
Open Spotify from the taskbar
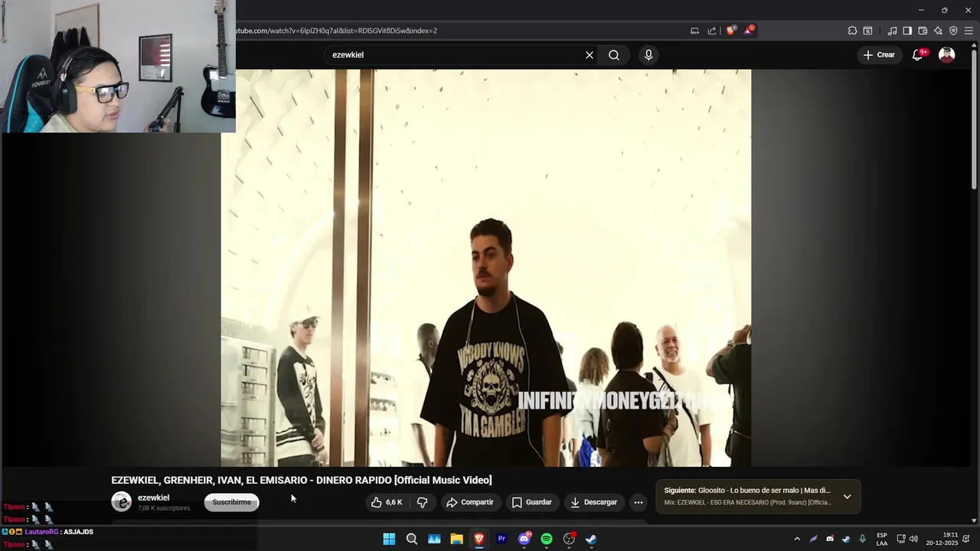point(547,539)
